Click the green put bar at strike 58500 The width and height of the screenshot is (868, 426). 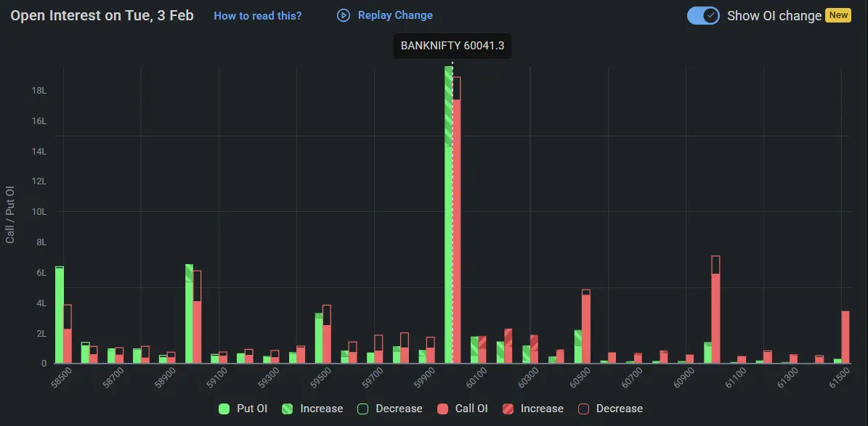(x=60, y=315)
